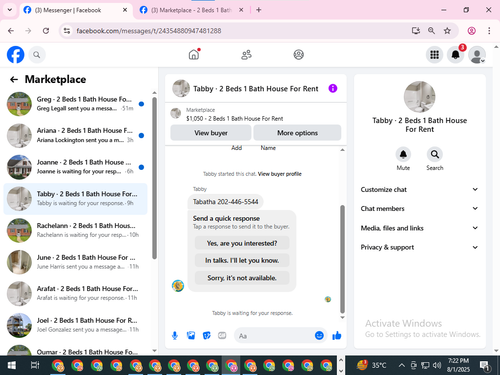Open Rachelann conversation in chat list
The width and height of the screenshot is (500, 375).
pyautogui.click(x=76, y=230)
